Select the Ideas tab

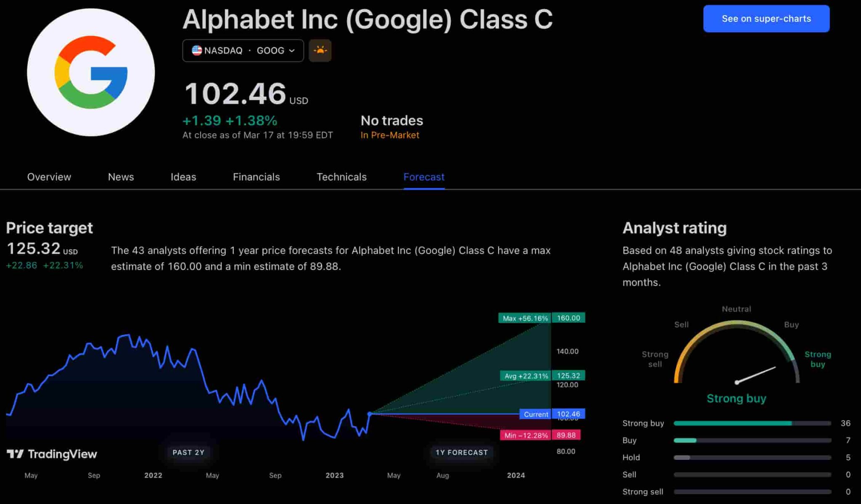click(183, 177)
